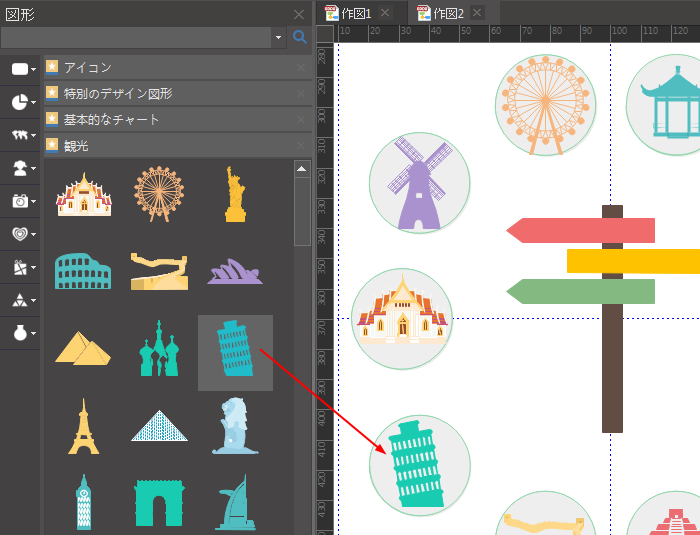Choose the Sydney Opera House shape
The height and width of the screenshot is (535, 700).
235,271
